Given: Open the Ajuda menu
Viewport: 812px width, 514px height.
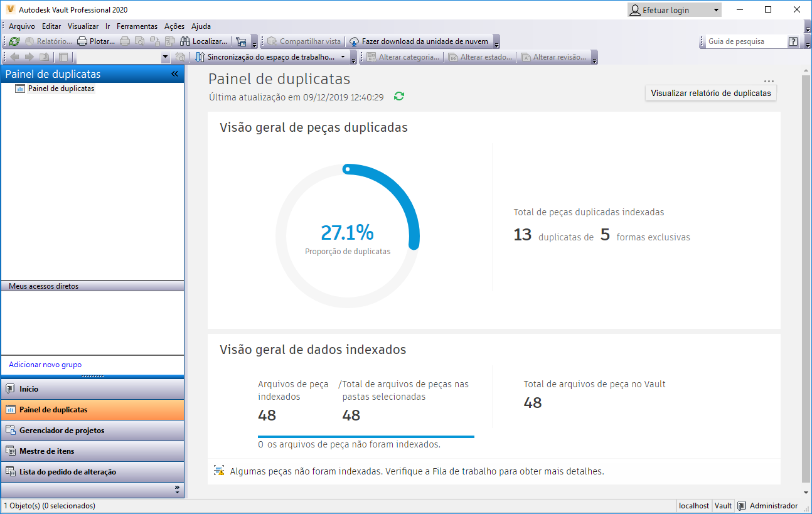Looking at the screenshot, I should tap(201, 26).
